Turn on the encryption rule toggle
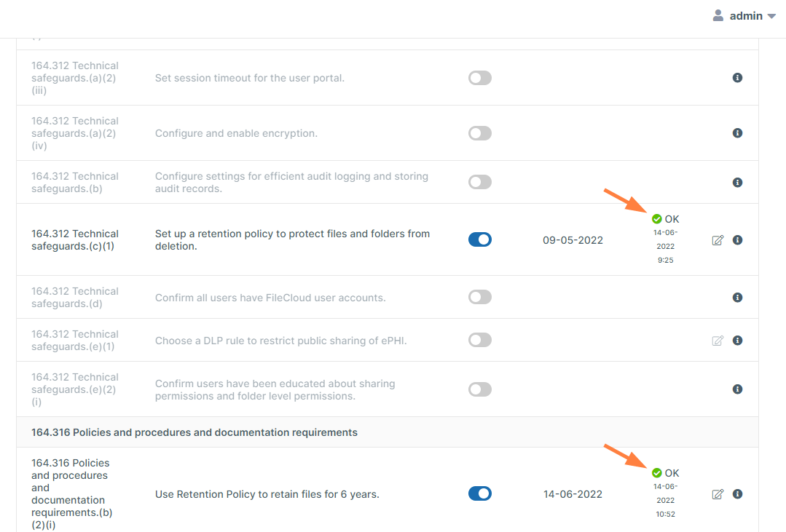This screenshot has height=532, width=786. [480, 133]
